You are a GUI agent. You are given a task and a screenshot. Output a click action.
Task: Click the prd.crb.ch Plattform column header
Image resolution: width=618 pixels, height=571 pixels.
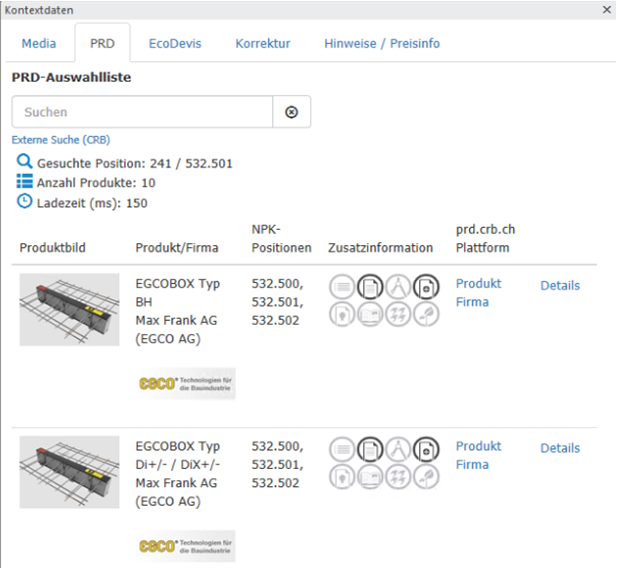click(x=486, y=238)
